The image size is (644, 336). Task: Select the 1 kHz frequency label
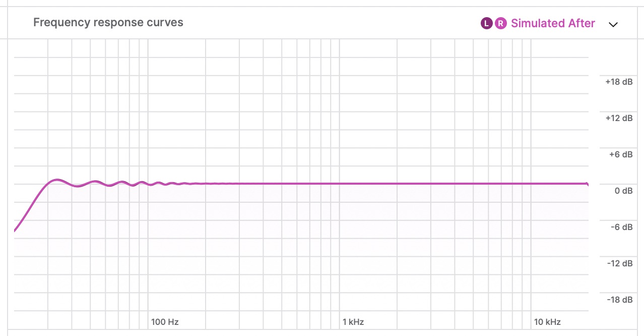[353, 322]
